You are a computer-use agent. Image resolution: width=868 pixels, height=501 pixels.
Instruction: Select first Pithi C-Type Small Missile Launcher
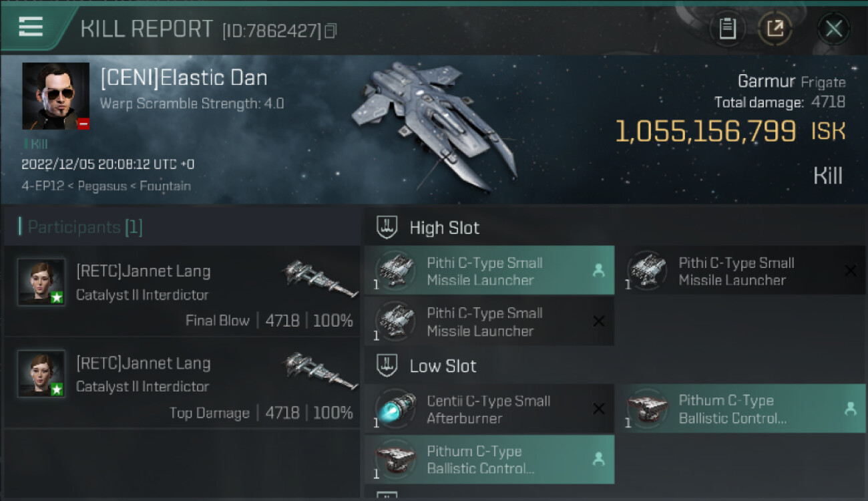(x=489, y=271)
